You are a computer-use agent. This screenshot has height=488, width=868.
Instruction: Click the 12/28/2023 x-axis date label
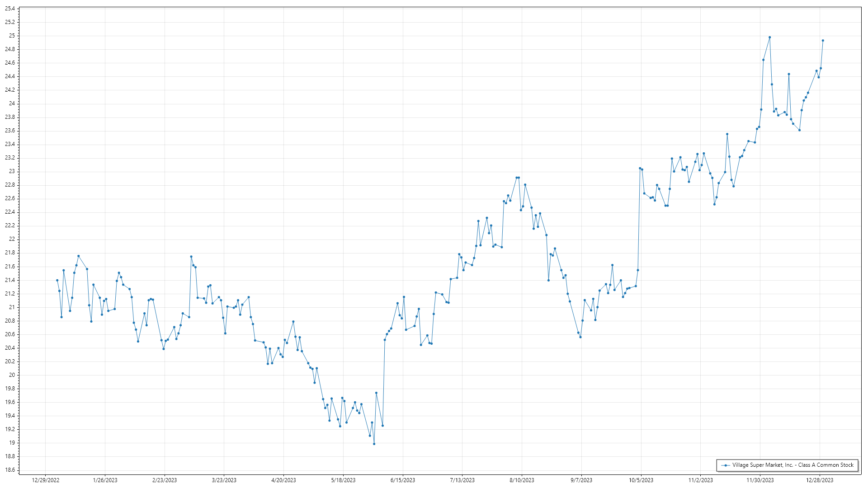pyautogui.click(x=820, y=480)
